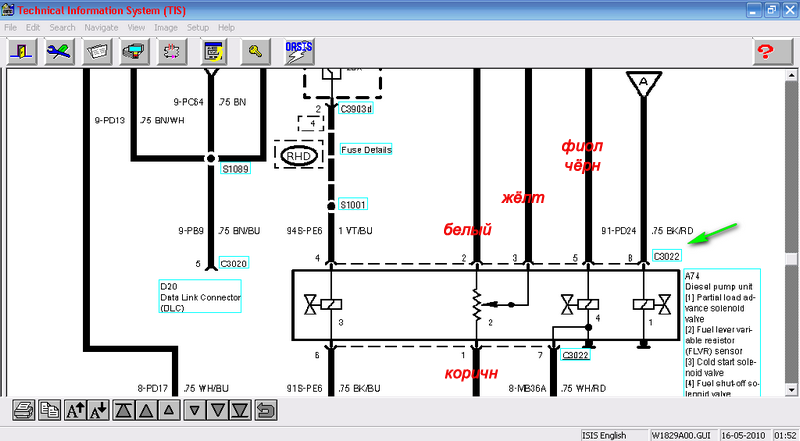Click the return back arrow icon
The height and width of the screenshot is (441, 800).
[265, 409]
